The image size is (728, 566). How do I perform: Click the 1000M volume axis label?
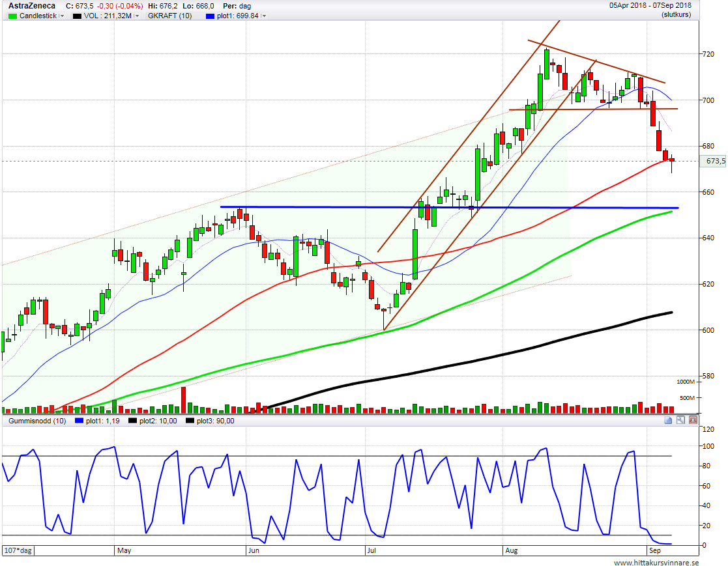click(x=686, y=382)
